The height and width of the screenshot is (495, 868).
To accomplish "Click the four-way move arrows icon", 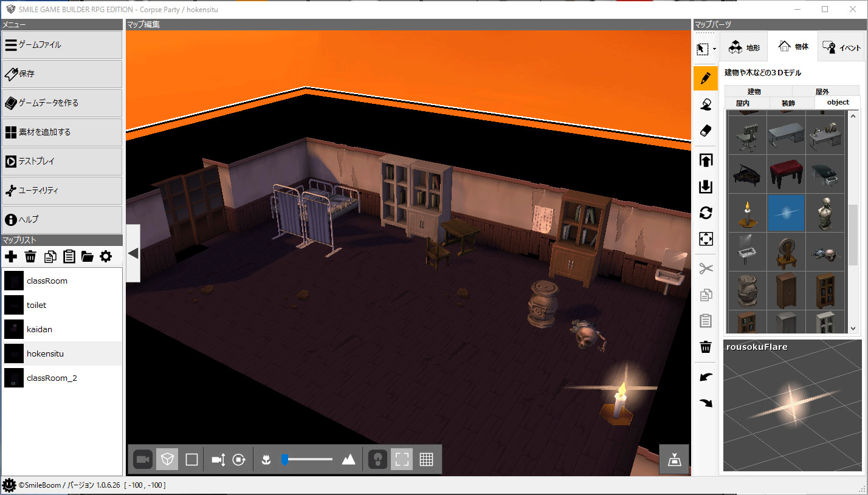I will (706, 239).
